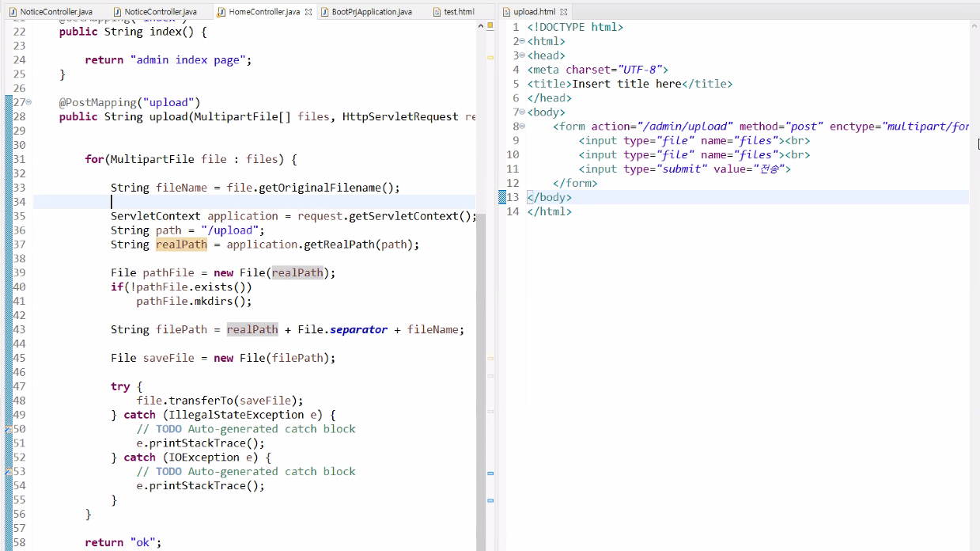980x551 pixels.
Task: Click the action "/admin/upload" attribute value
Action: coord(687,127)
